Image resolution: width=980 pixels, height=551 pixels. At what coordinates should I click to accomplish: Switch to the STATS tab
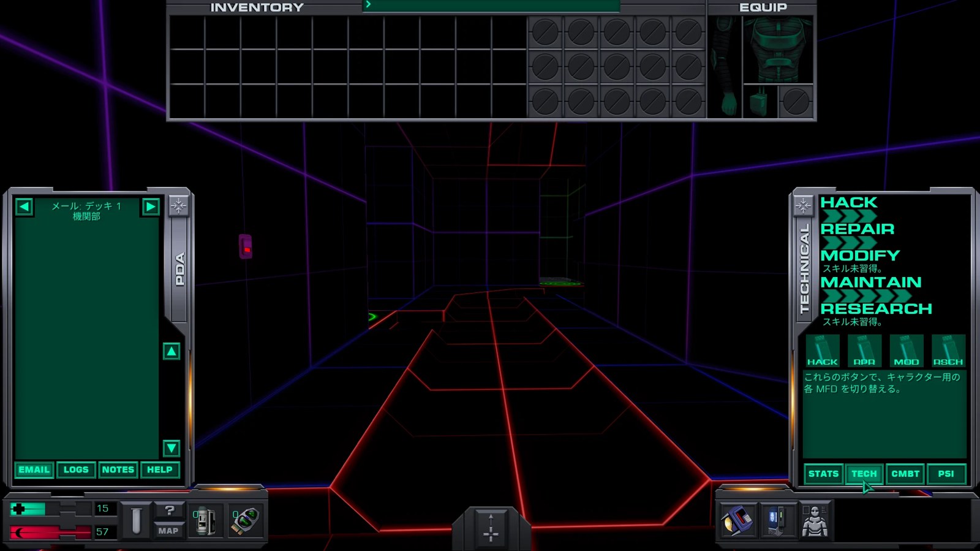pos(823,474)
